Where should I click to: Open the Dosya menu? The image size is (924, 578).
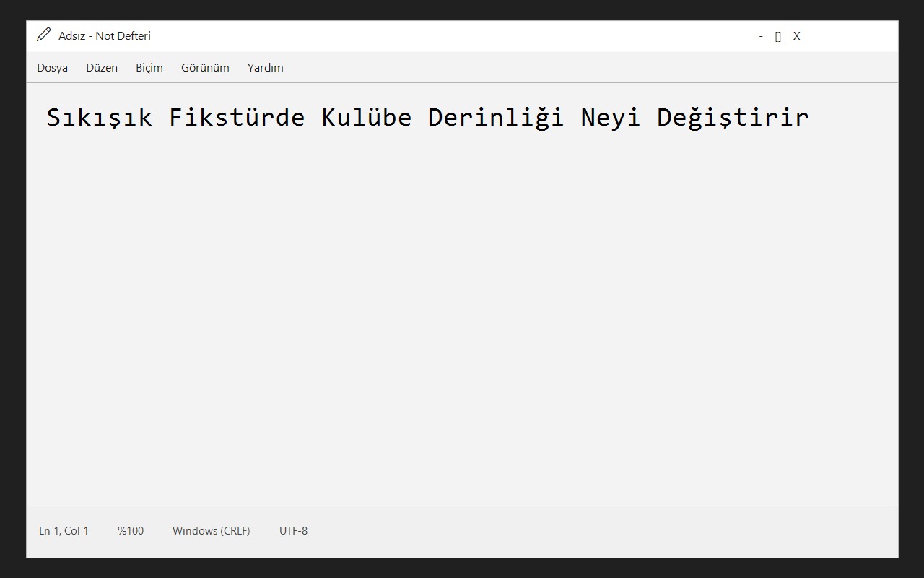(x=52, y=68)
